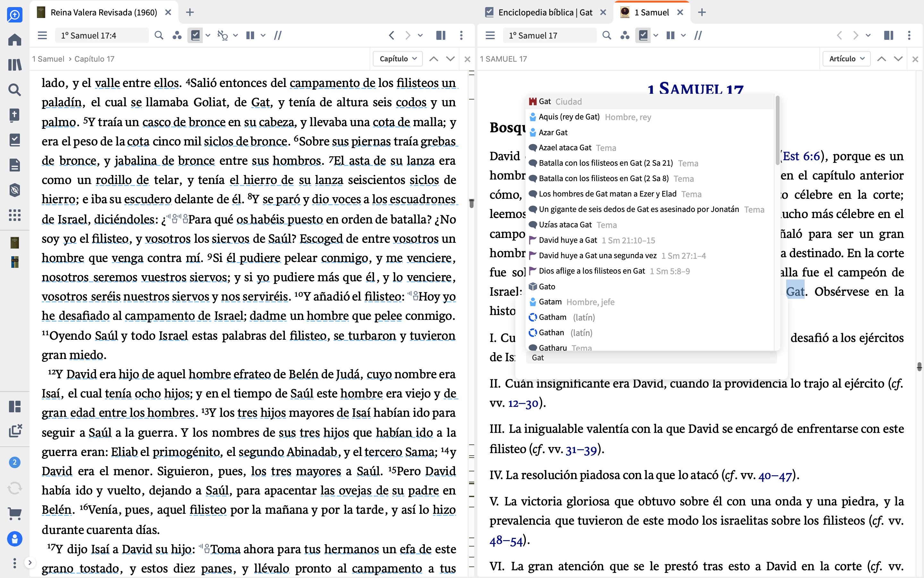Click the parallel slashes icon in the 1 Samuel toolbar
Image resolution: width=924 pixels, height=578 pixels.
click(x=698, y=36)
